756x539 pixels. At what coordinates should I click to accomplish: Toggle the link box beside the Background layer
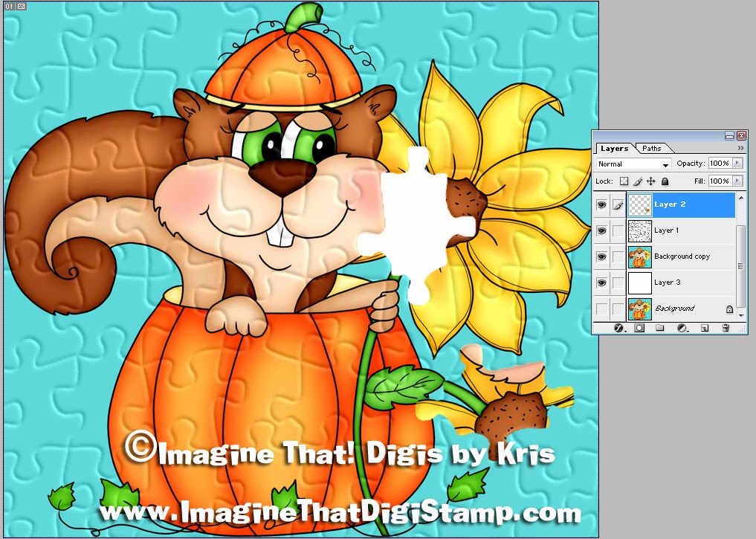(x=618, y=309)
